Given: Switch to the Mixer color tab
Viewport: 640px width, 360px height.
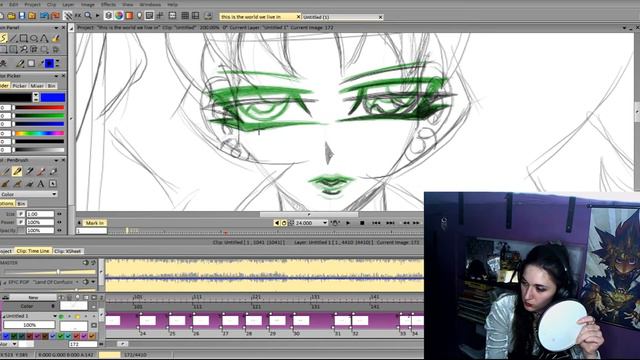Looking at the screenshot, I should tap(37, 86).
